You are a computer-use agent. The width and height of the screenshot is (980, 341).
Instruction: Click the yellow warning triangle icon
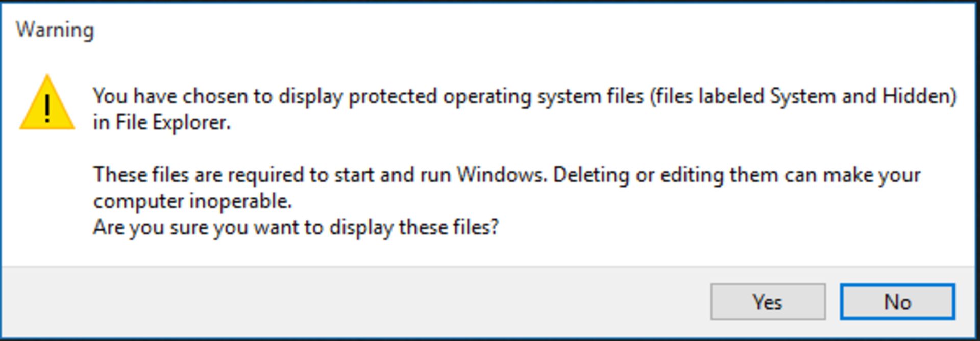[47, 102]
